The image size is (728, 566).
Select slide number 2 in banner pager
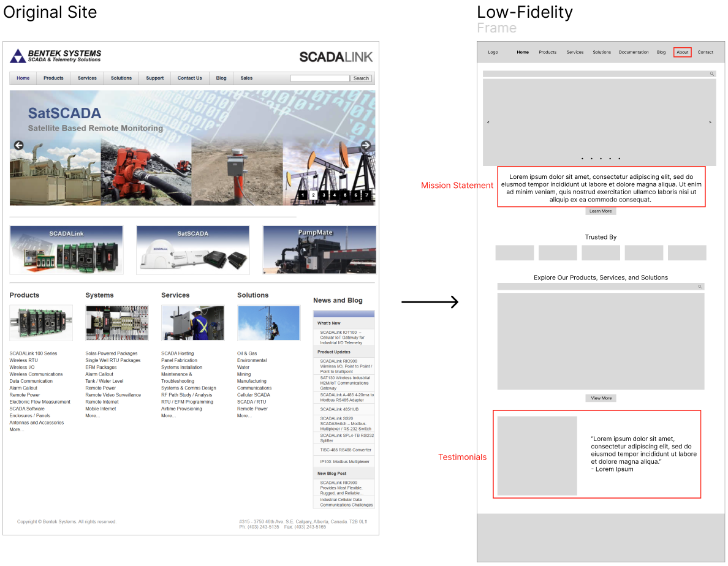[x=313, y=195]
